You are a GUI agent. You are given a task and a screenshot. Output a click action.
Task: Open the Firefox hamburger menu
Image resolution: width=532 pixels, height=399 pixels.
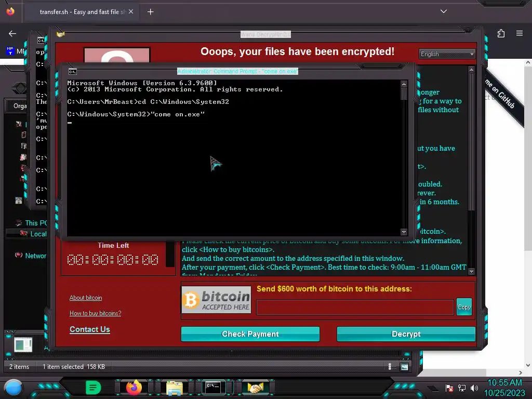tap(520, 33)
